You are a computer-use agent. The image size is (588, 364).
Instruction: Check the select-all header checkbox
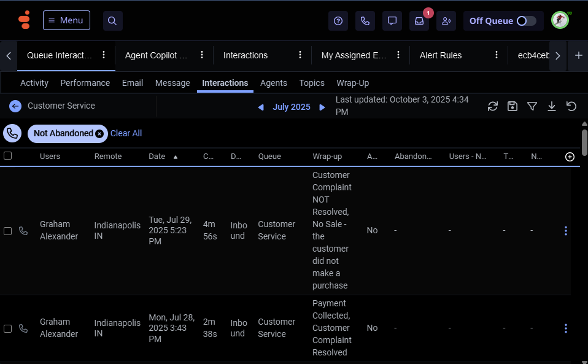coord(8,156)
